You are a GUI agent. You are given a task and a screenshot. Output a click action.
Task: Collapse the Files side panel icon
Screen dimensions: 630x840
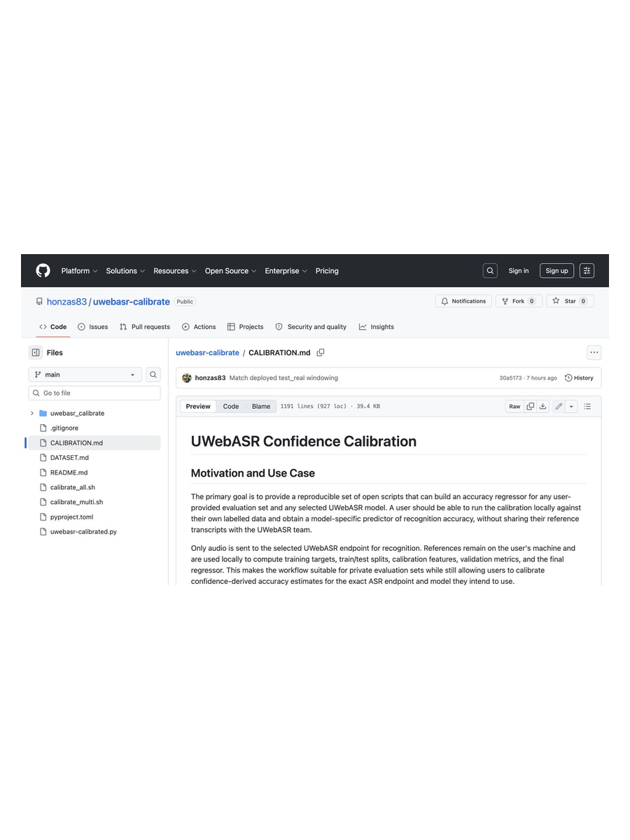click(36, 353)
